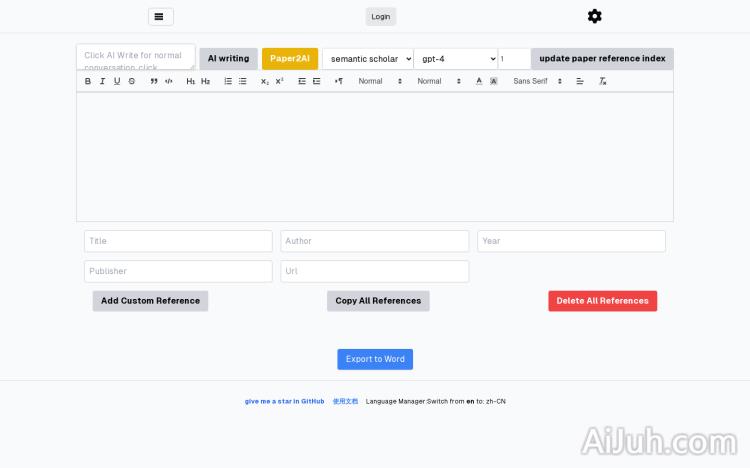Create a numbered list
This screenshot has height=468, width=750.
click(x=228, y=81)
